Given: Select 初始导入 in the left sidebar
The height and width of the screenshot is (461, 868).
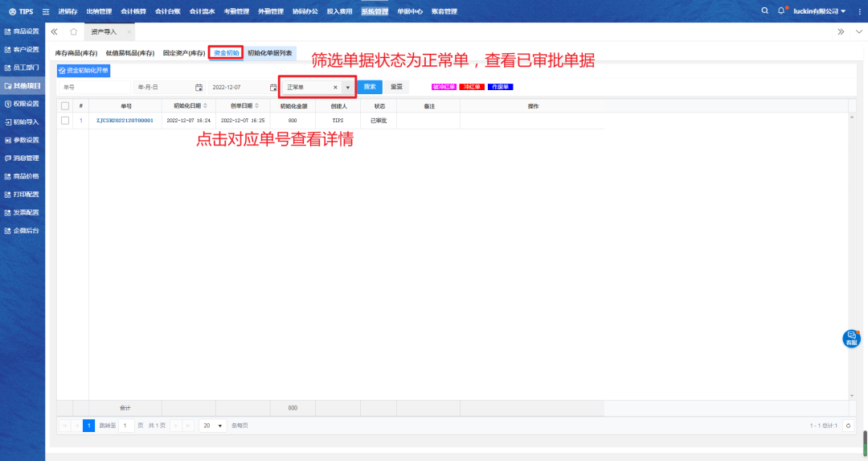Looking at the screenshot, I should (x=26, y=121).
